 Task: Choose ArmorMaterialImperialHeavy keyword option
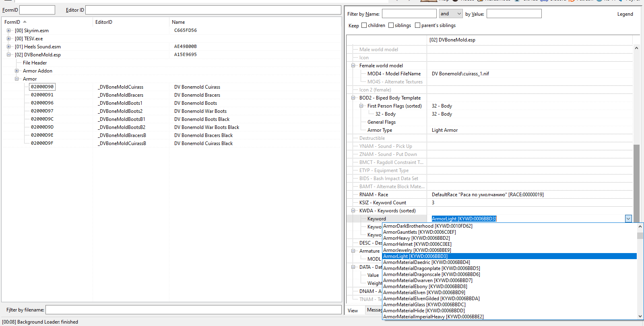[x=433, y=317]
